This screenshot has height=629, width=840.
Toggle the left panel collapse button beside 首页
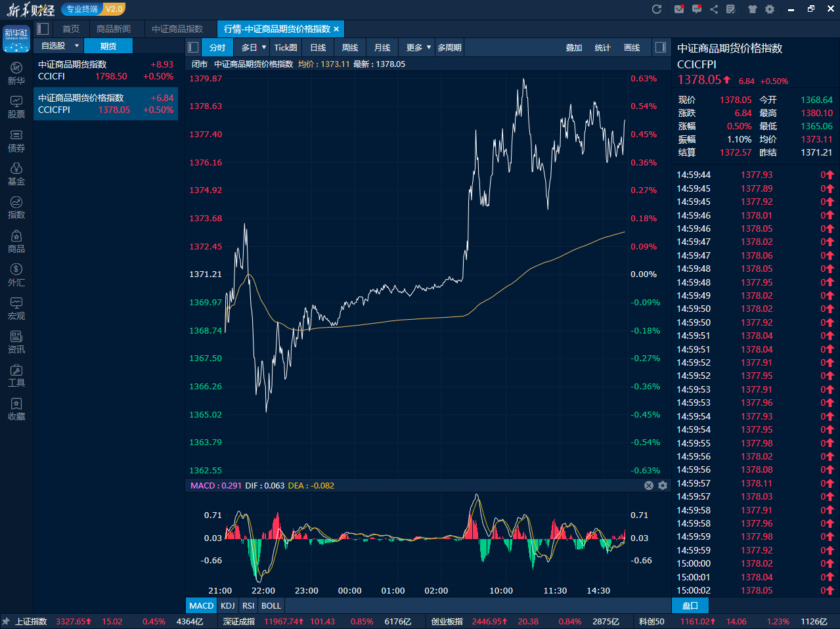click(x=43, y=29)
